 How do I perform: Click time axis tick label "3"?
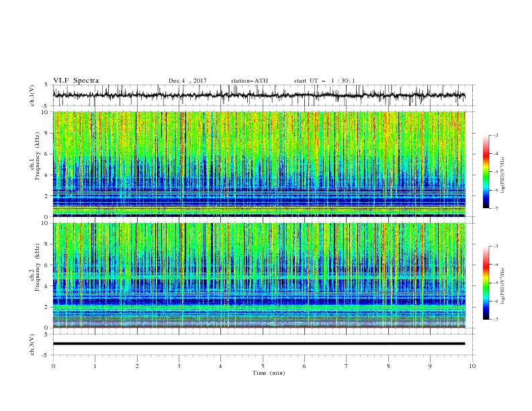point(179,366)
